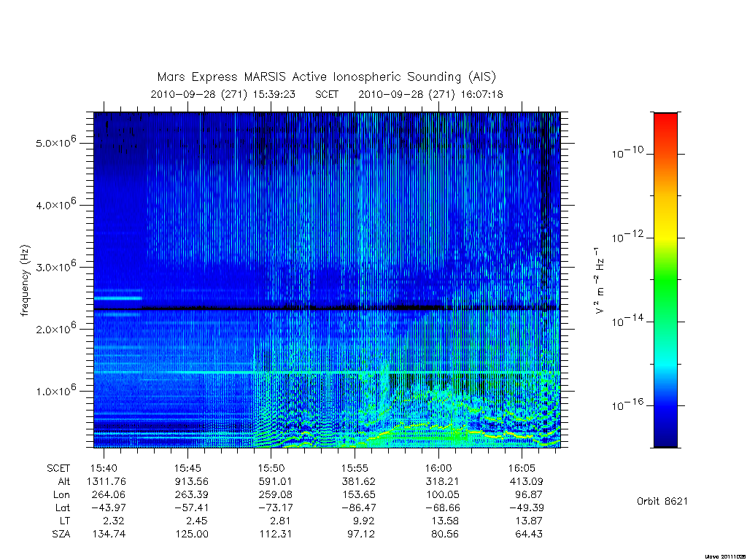Image resolution: width=747 pixels, height=560 pixels.
Task: Click the 10^-10 color bar label
Action: (627, 152)
